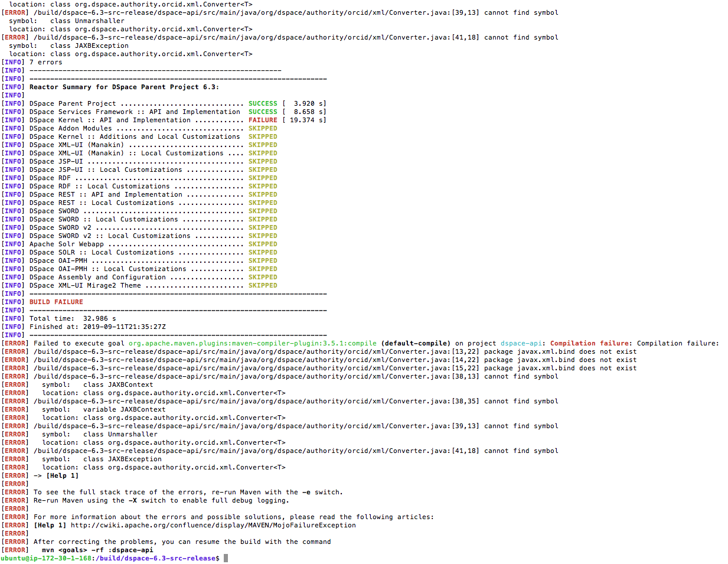Click the 'DSpace OAI-PMH' SKIPPED row without Local Customizations
This screenshot has height=564, width=728.
(x=139, y=260)
